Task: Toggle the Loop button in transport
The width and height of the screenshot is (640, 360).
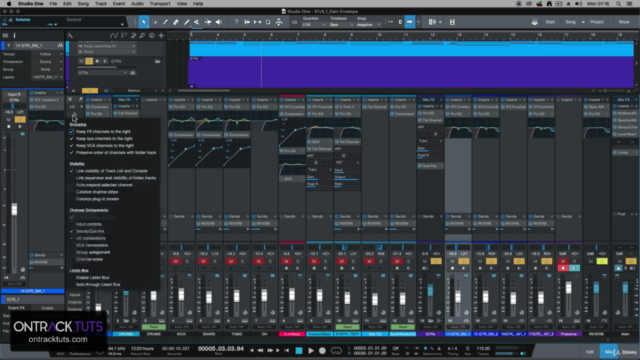Action: (336, 351)
